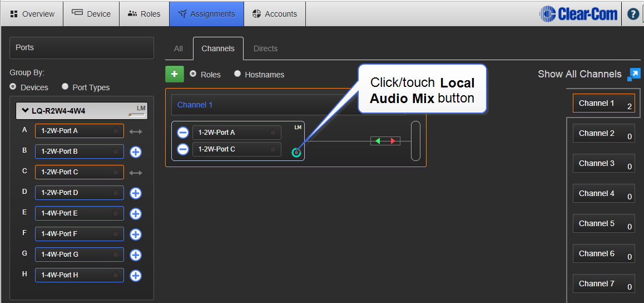This screenshot has height=303, width=644.
Task: Remove 1-2W-Port A from Channel 1
Action: 182,133
